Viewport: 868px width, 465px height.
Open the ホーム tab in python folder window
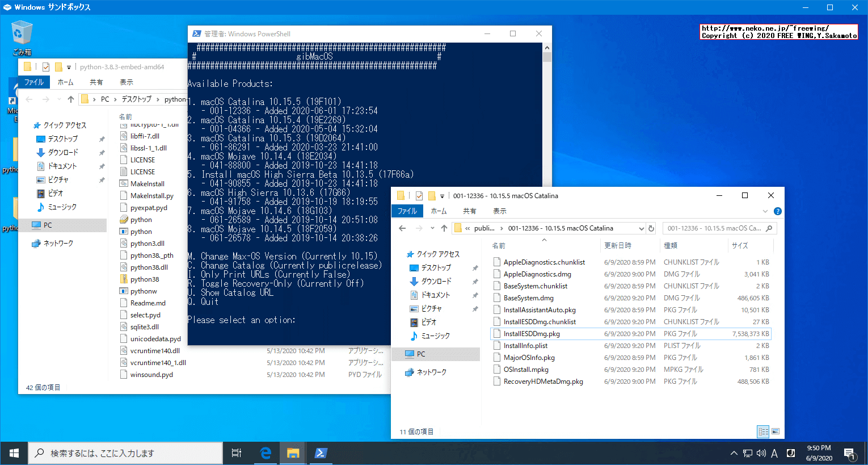click(x=66, y=82)
